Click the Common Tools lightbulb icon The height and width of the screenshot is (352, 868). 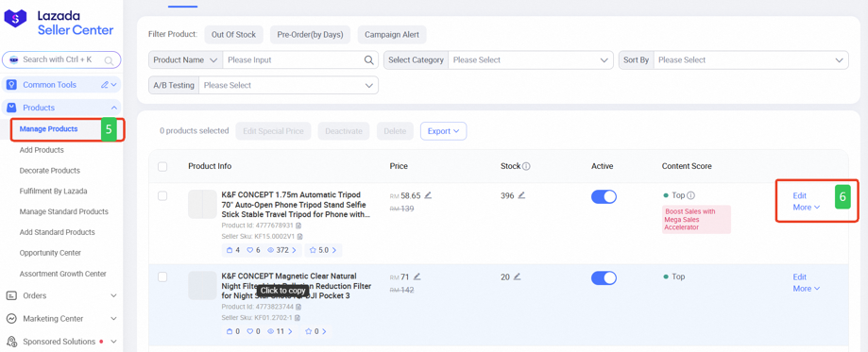11,85
